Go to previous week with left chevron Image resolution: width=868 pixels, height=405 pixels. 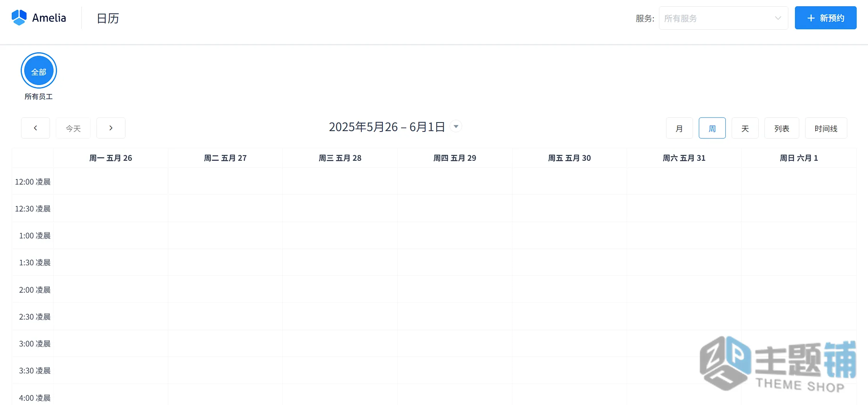[x=36, y=128]
